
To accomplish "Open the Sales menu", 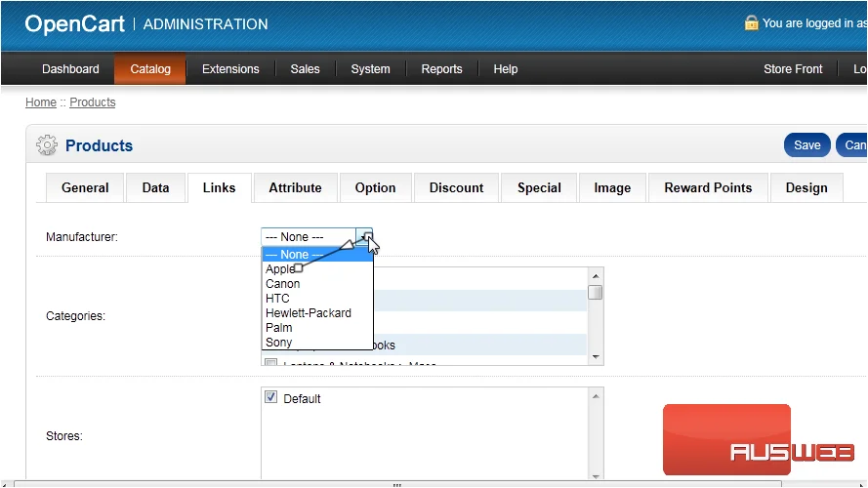I will tap(305, 69).
